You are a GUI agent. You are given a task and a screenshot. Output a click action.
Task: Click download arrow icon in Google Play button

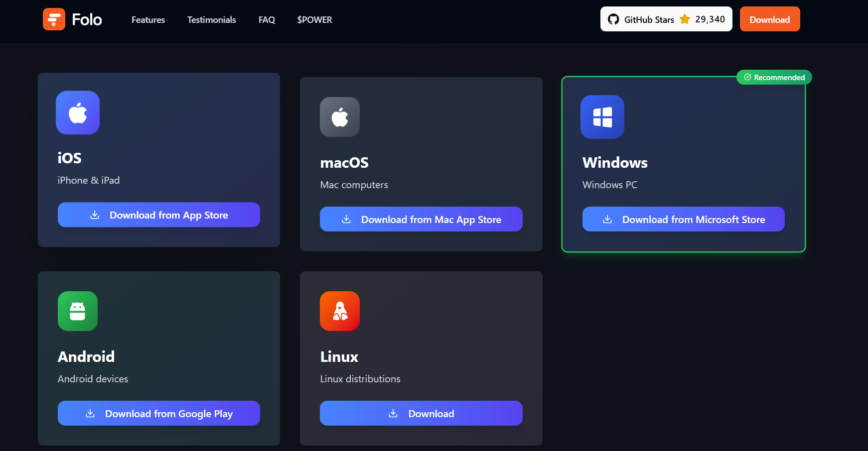[90, 414]
